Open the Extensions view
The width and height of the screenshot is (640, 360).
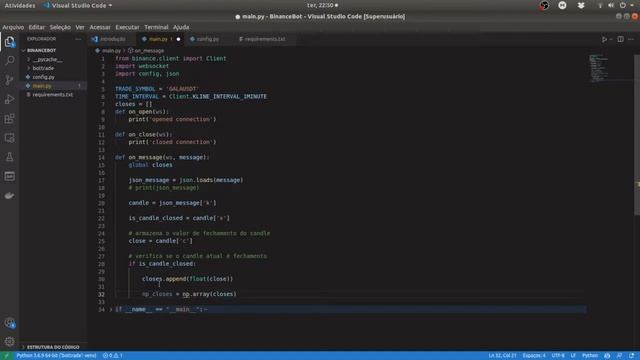[x=9, y=119]
